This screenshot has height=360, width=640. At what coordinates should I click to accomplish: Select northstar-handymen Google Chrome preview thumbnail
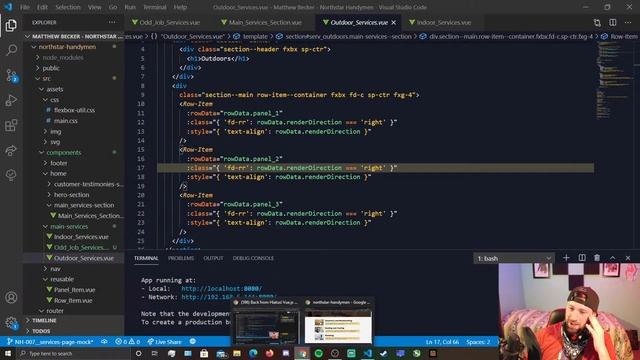338,322
